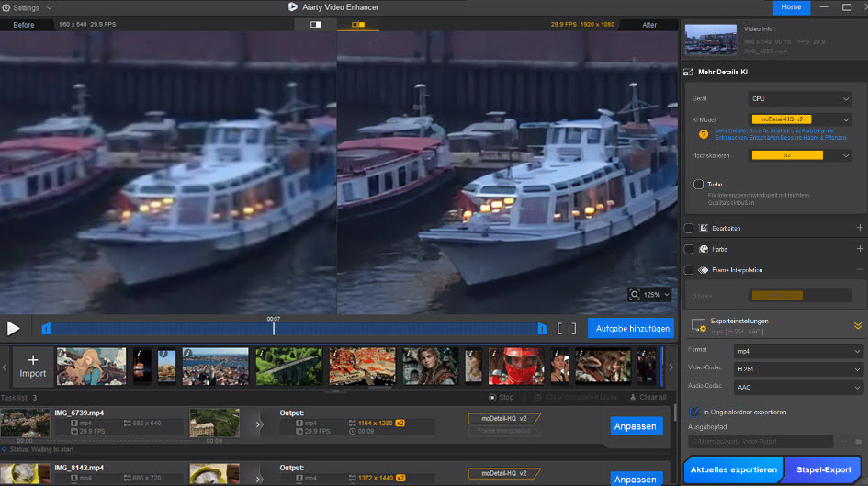Click info icon on red helmet thumbnail
This screenshot has width=868, height=486.
click(x=493, y=353)
